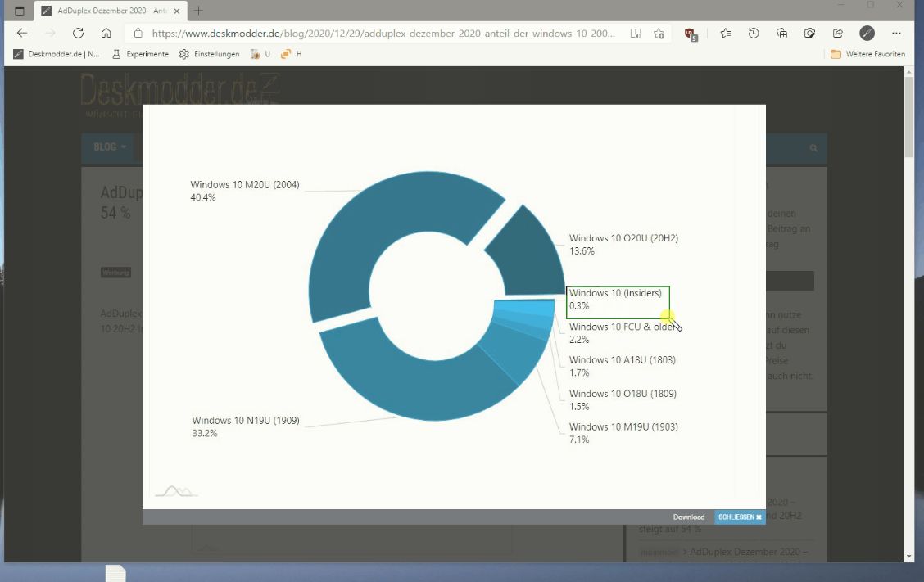Click the 40.4% value text
This screenshot has height=582, width=924.
[202, 198]
